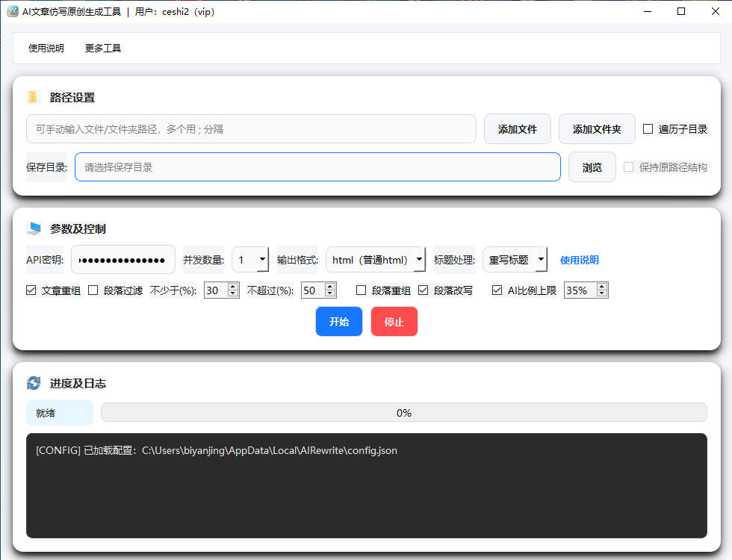Viewport: 732px width, 560px height.
Task: Click the 0% progress bar
Action: pyautogui.click(x=403, y=412)
